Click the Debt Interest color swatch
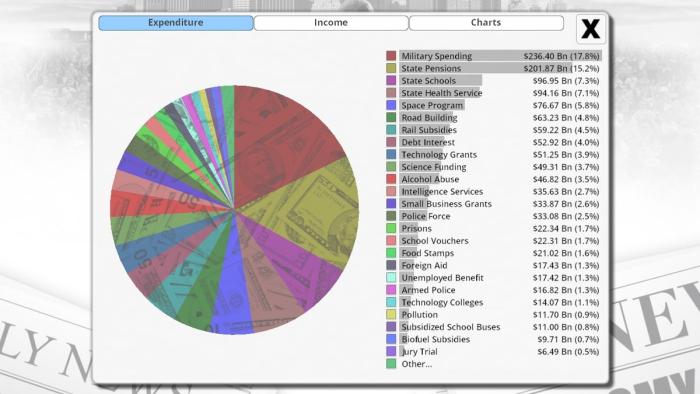The width and height of the screenshot is (700, 394). pos(391,142)
